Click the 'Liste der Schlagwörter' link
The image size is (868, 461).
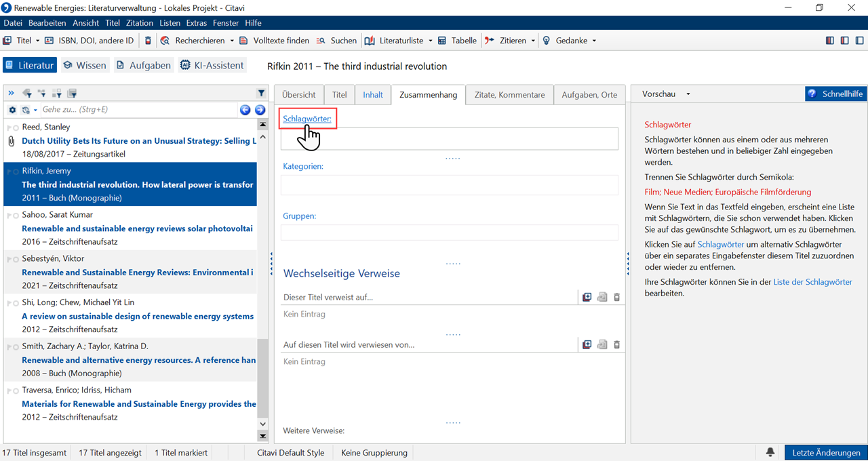(x=812, y=282)
